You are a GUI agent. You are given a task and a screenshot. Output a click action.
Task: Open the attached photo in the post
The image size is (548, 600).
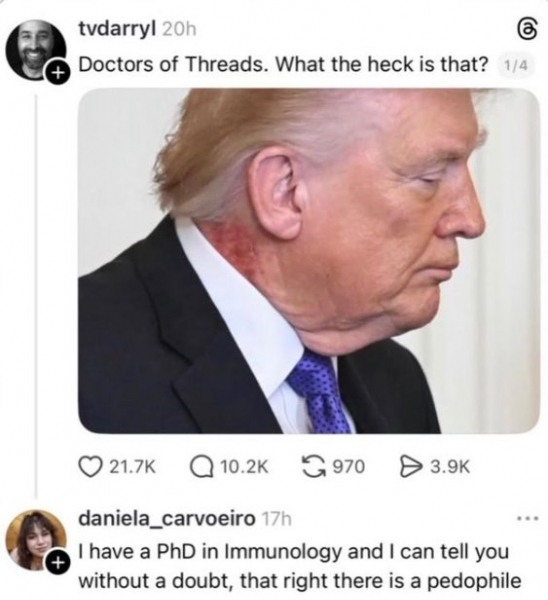coord(309,261)
